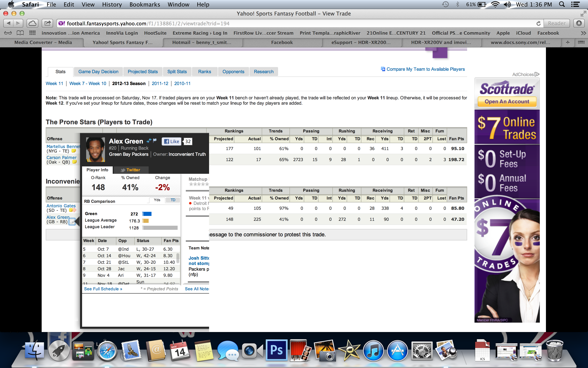Open the Carson Palmer player link
Screen dimensions: 588x368
pyautogui.click(x=61, y=157)
